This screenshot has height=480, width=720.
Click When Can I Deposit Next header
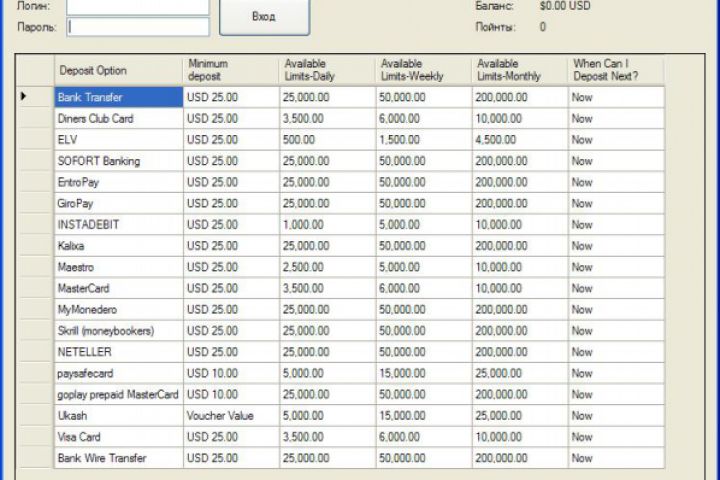pos(616,70)
